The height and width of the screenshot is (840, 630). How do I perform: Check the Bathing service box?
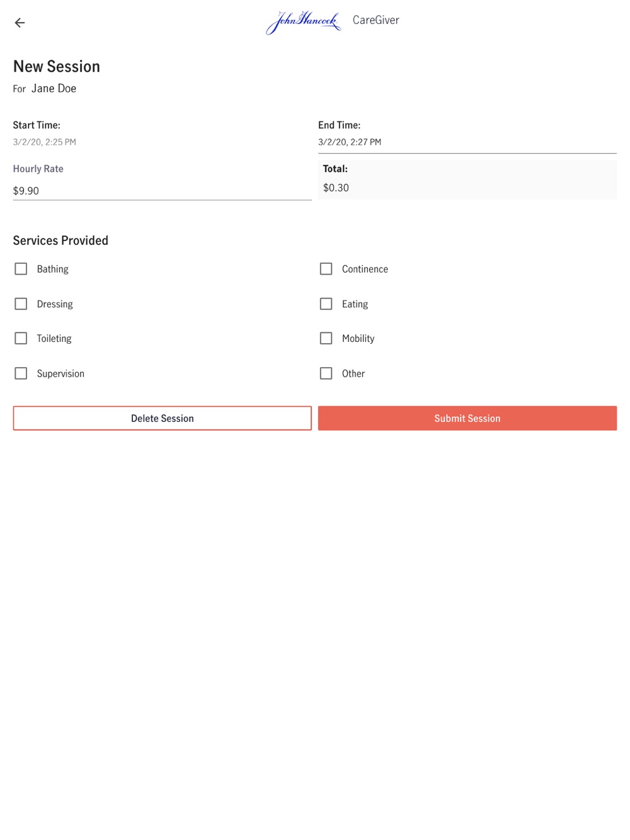(21, 269)
